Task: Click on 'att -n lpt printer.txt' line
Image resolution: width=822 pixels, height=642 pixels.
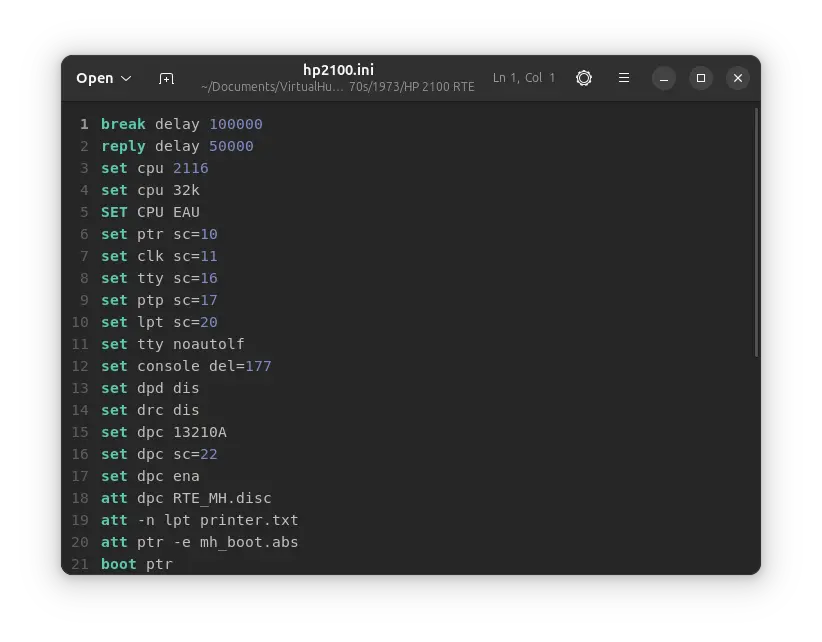Action: 199,520
